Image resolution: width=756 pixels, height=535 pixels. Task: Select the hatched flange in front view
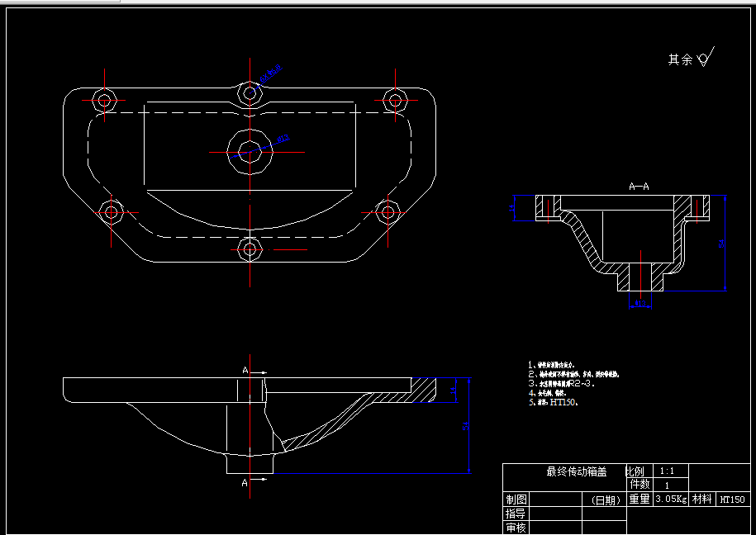(x=424, y=390)
